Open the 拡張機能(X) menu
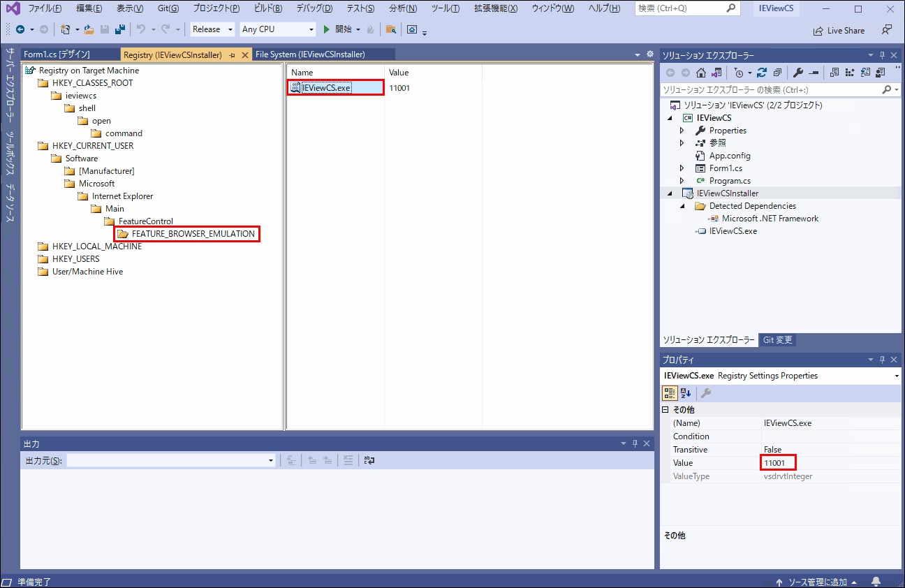Image resolution: width=905 pixels, height=588 pixels. (x=496, y=8)
